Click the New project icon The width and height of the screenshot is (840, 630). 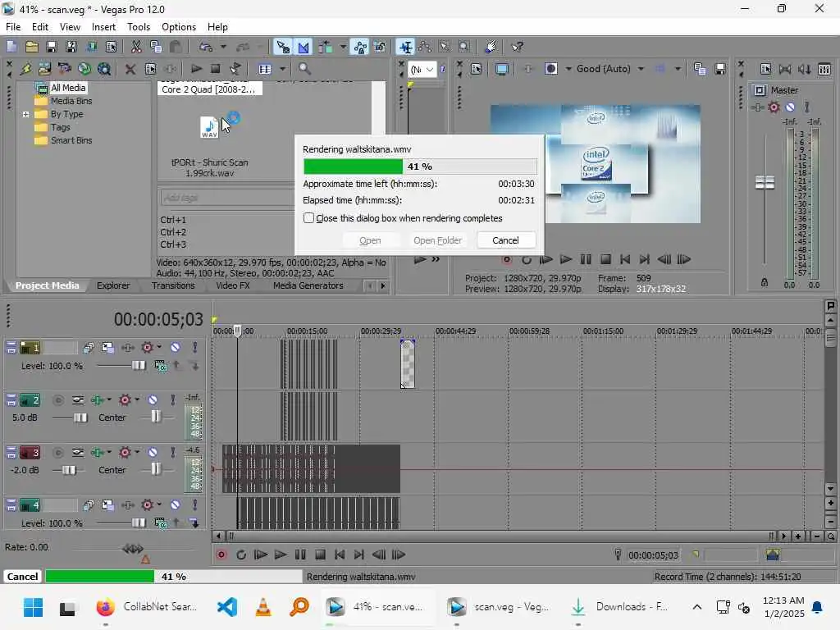(11, 47)
